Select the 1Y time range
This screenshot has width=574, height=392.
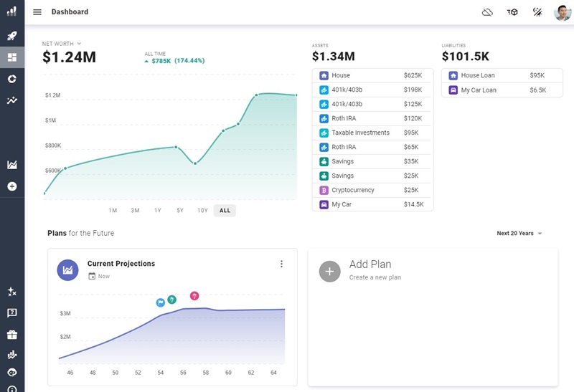(x=157, y=211)
